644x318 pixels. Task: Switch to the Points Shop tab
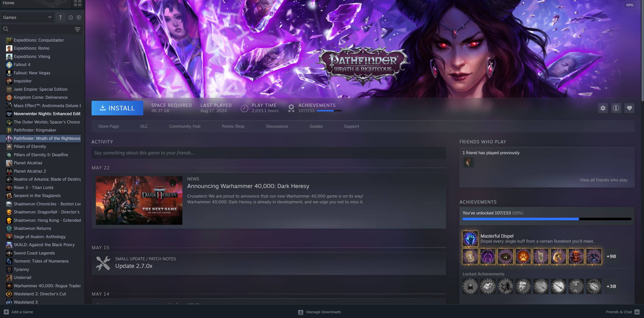[233, 126]
